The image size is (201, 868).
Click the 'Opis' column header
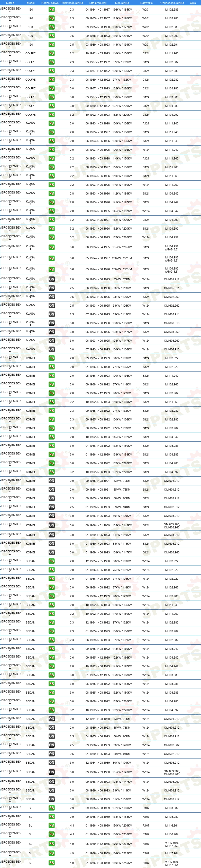[193, 3]
